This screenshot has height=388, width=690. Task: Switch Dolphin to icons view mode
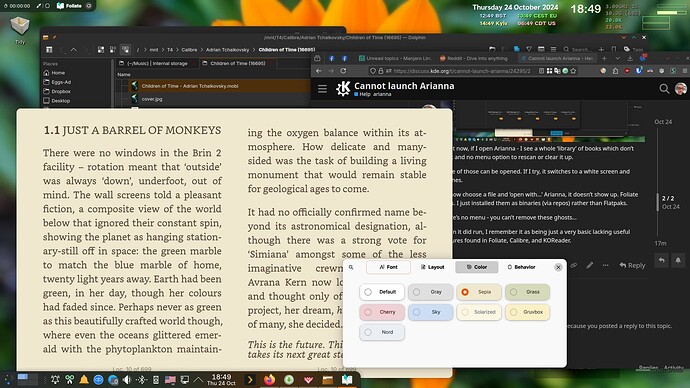(101, 50)
